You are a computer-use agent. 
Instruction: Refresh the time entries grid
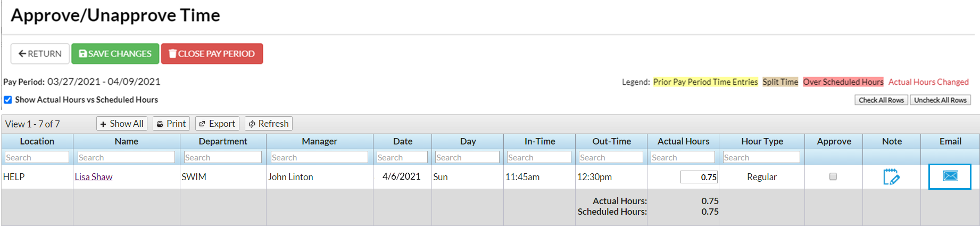(268, 124)
